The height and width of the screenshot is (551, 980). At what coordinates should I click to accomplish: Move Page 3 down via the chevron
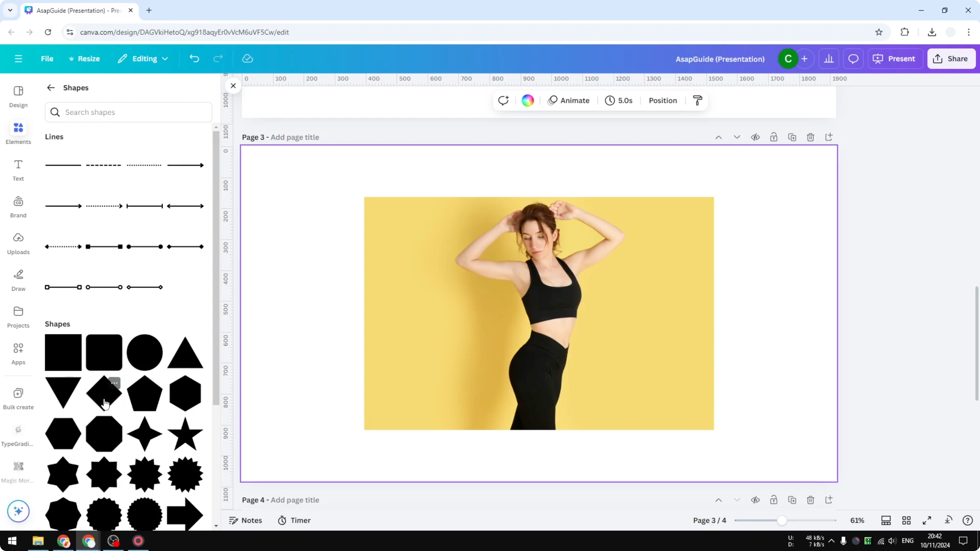click(737, 137)
